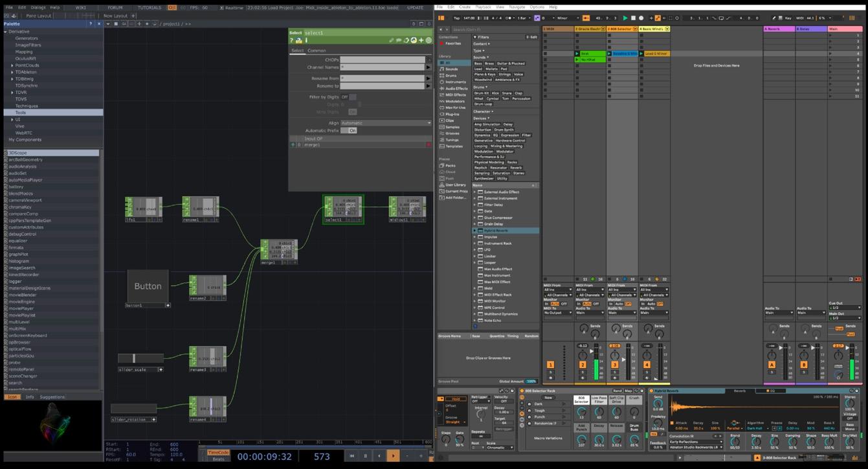The image size is (868, 469).
Task: Stop Ableton playback with the stop button
Action: (x=633, y=18)
